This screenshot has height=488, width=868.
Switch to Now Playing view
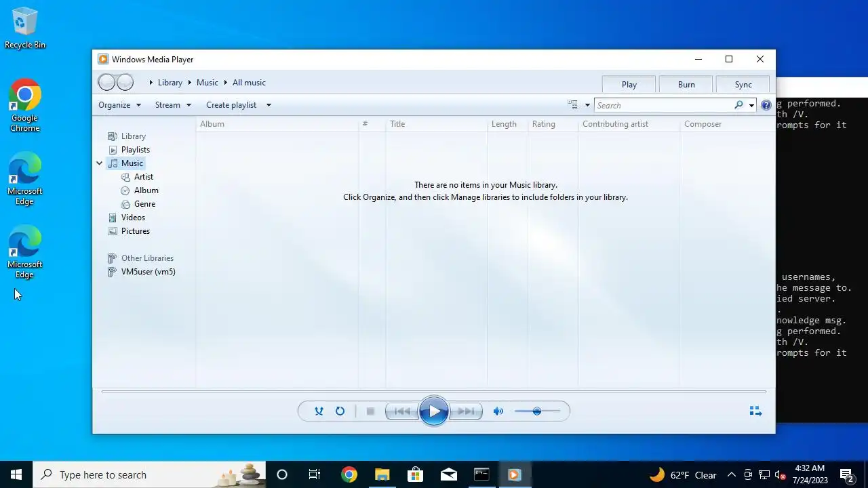tap(755, 411)
